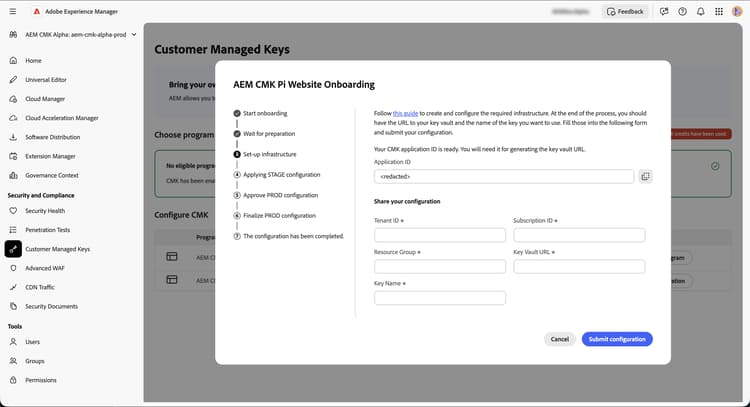Click the 'Set-up infrastructure' step

coord(265,154)
